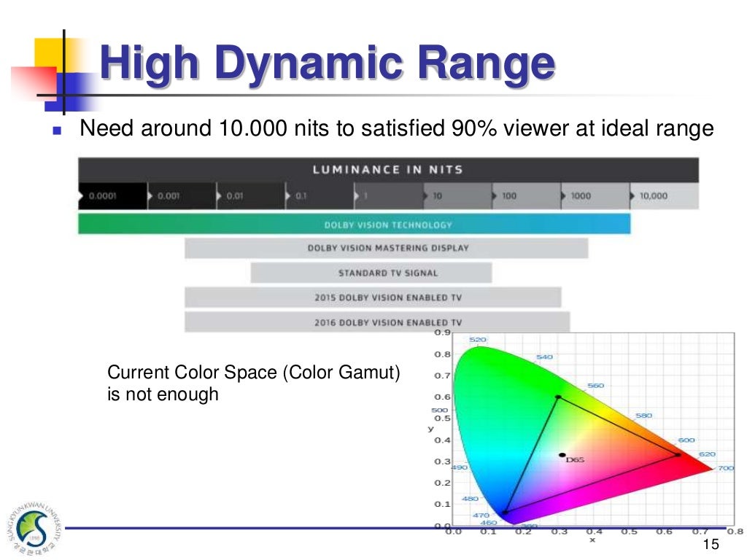Click the '2016 Dolby Vision Enabled TV' bar
Image resolution: width=747 pixels, height=560 pixels.
[377, 322]
